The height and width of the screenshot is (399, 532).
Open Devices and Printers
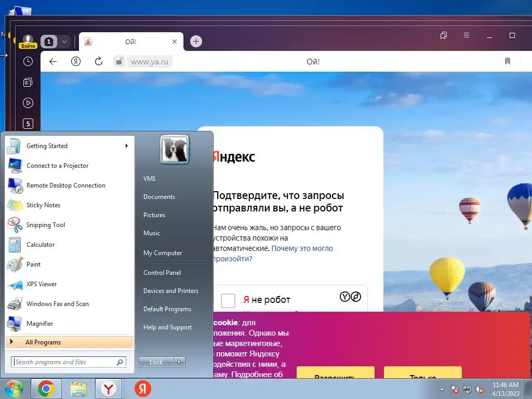point(170,291)
